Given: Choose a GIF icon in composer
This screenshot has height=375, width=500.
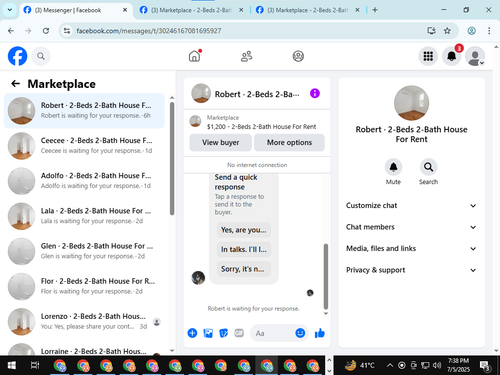Looking at the screenshot, I should point(239,333).
